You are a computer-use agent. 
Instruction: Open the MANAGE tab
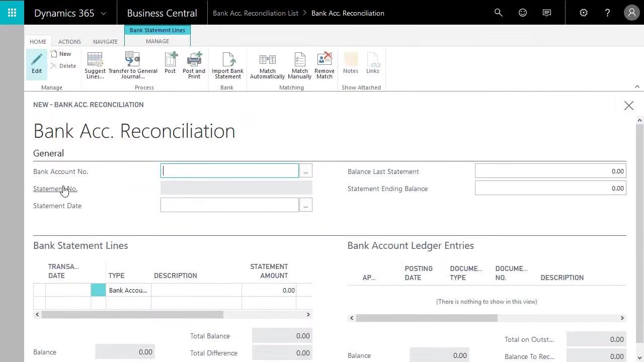pos(157,41)
